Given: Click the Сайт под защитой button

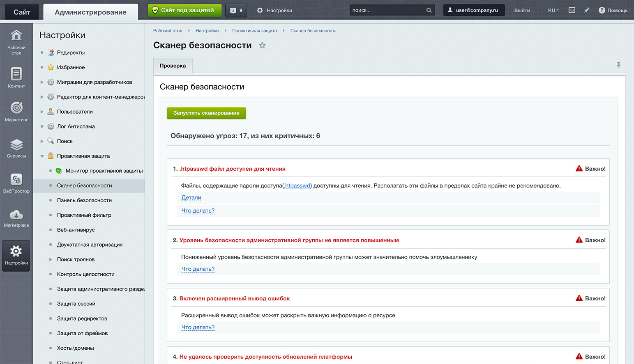Looking at the screenshot, I should click(185, 10).
